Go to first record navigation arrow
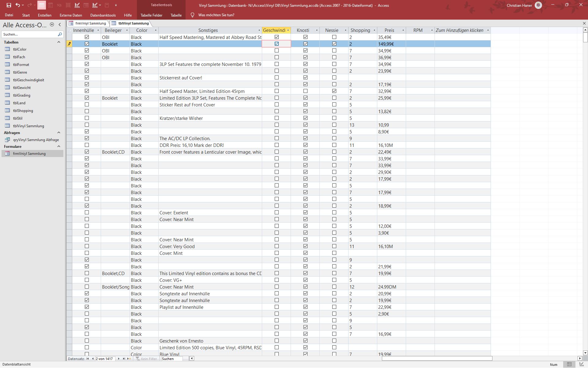The height and width of the screenshot is (368, 588). (x=88, y=358)
